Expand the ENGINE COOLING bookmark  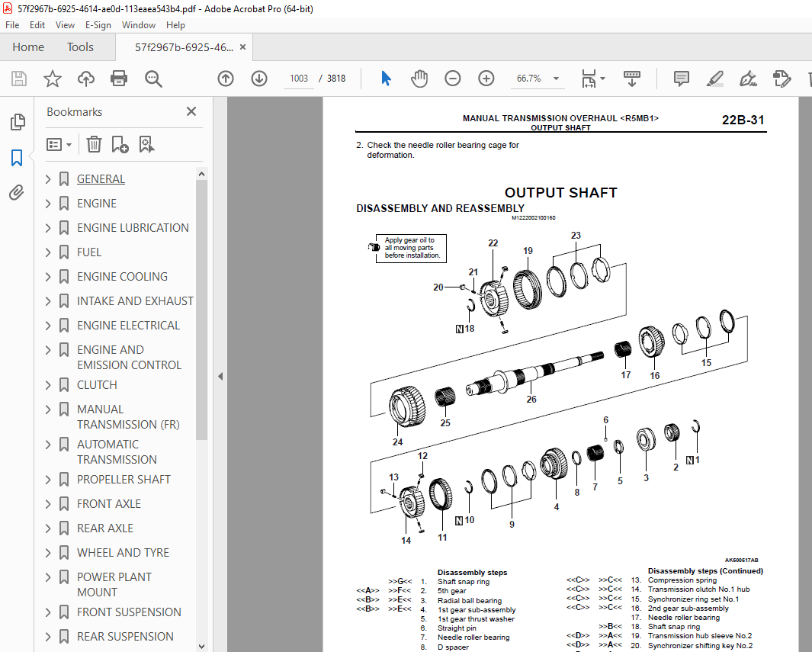coord(47,276)
